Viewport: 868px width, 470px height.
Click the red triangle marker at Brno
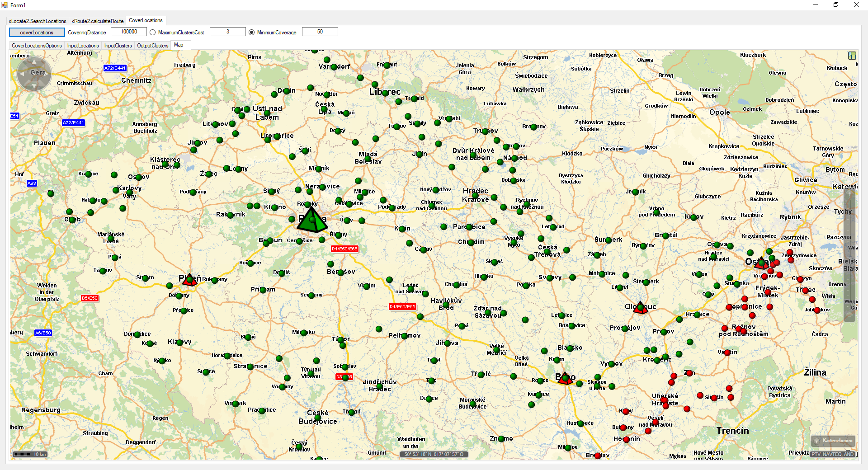pyautogui.click(x=565, y=379)
